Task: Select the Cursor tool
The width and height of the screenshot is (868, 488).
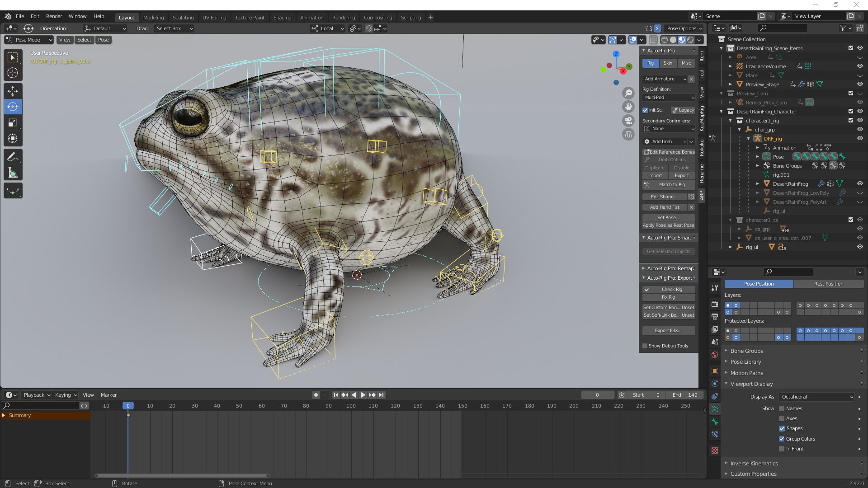Action: click(13, 73)
